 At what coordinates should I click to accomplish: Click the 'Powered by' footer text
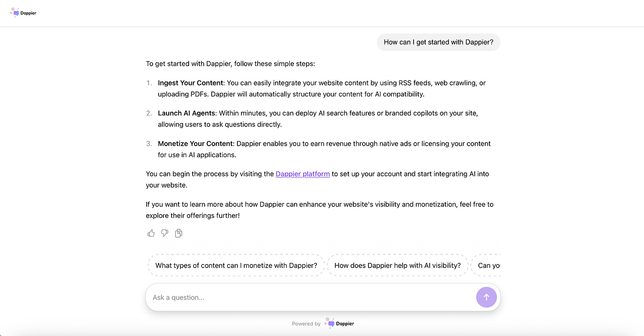pyautogui.click(x=306, y=324)
